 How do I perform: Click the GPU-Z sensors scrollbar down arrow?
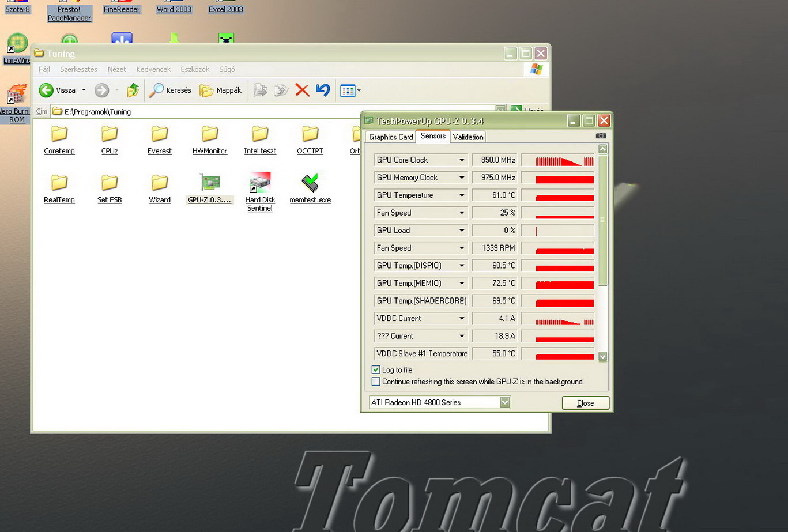point(603,357)
